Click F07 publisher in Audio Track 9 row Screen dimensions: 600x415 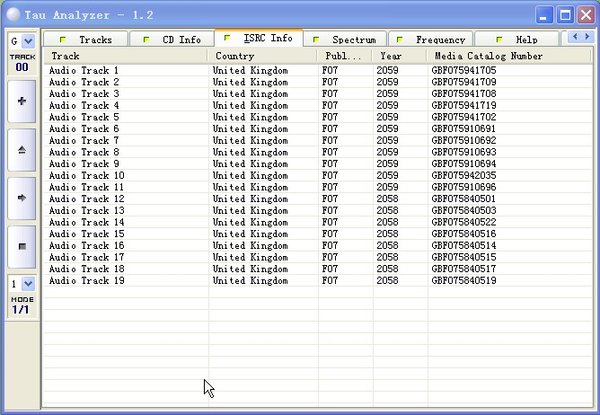point(330,164)
